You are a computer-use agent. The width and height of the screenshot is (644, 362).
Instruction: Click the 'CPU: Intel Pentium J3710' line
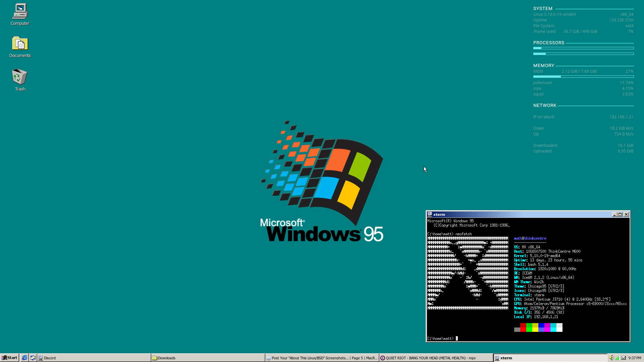562,299
